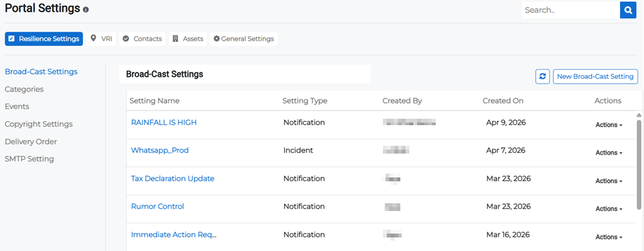The image size is (644, 251).
Task: Click the Mar 16, 2026 date cell
Action: pyautogui.click(x=508, y=235)
